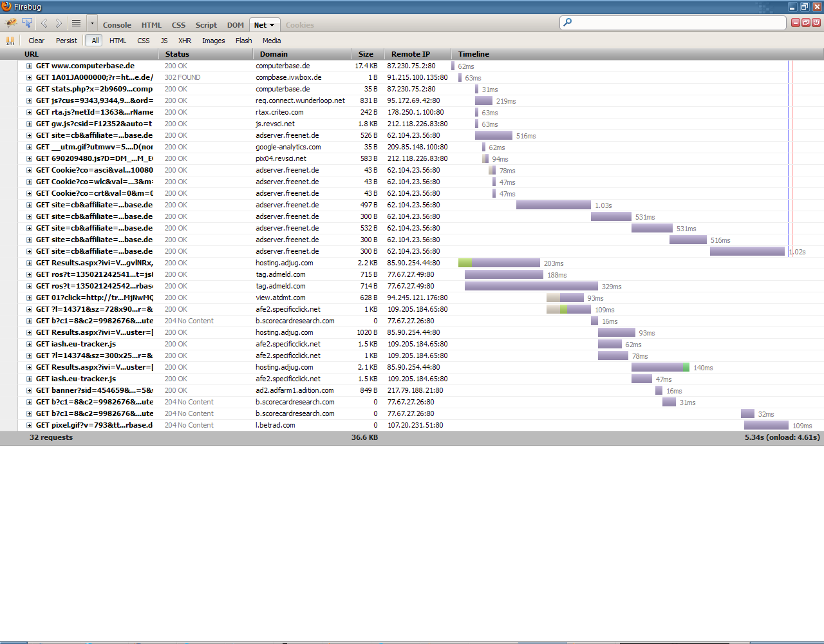Show only Flash requests
The width and height of the screenshot is (824, 644).
tap(244, 41)
